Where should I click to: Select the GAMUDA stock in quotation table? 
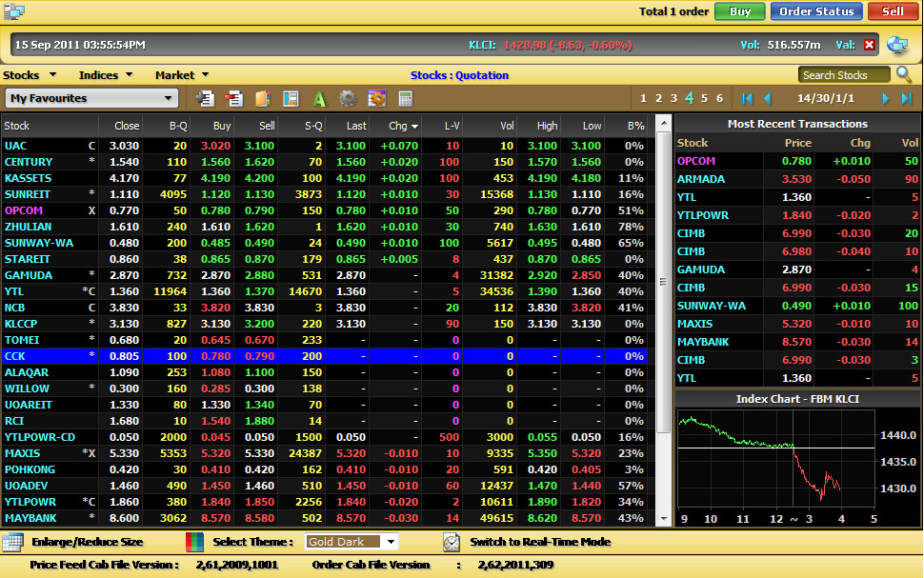[x=29, y=275]
